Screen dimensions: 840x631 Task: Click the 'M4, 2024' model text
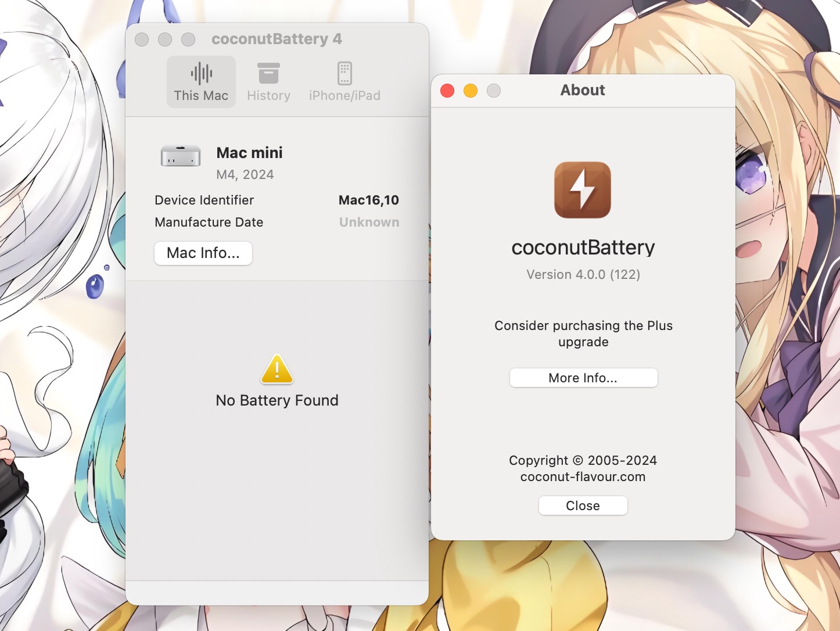click(245, 175)
